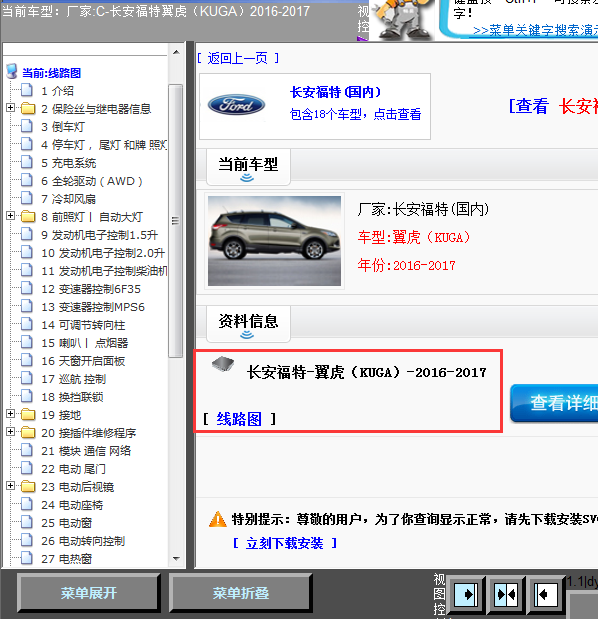Click 包含18个车型，点击查看 link
The image size is (598, 619).
[355, 114]
